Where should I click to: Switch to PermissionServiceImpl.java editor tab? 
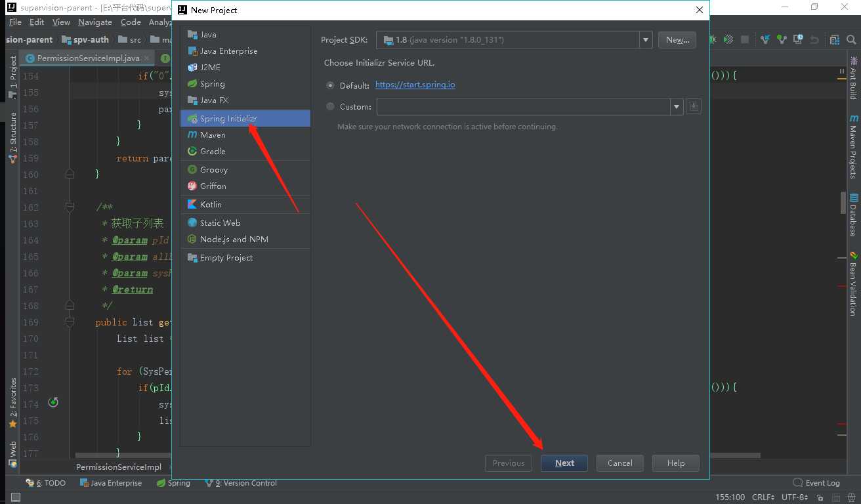pyautogui.click(x=88, y=58)
